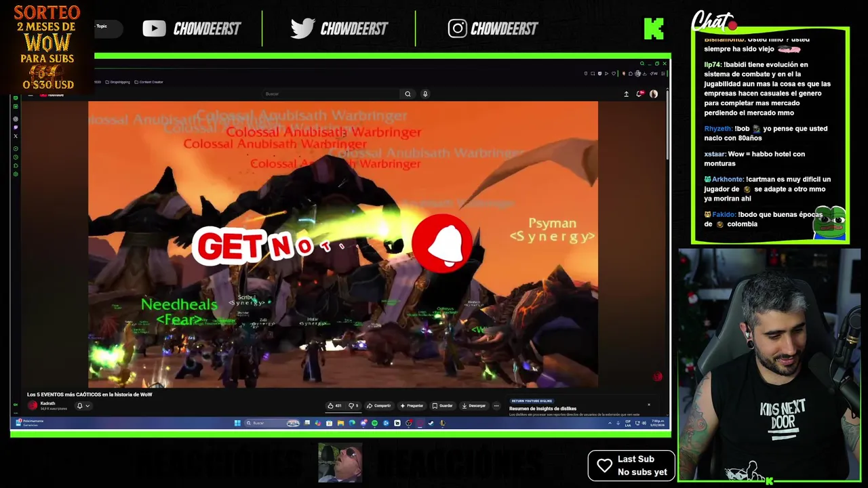This screenshot has height=488, width=868.
Task: Click the YouTube Buscar search field
Action: (x=332, y=94)
